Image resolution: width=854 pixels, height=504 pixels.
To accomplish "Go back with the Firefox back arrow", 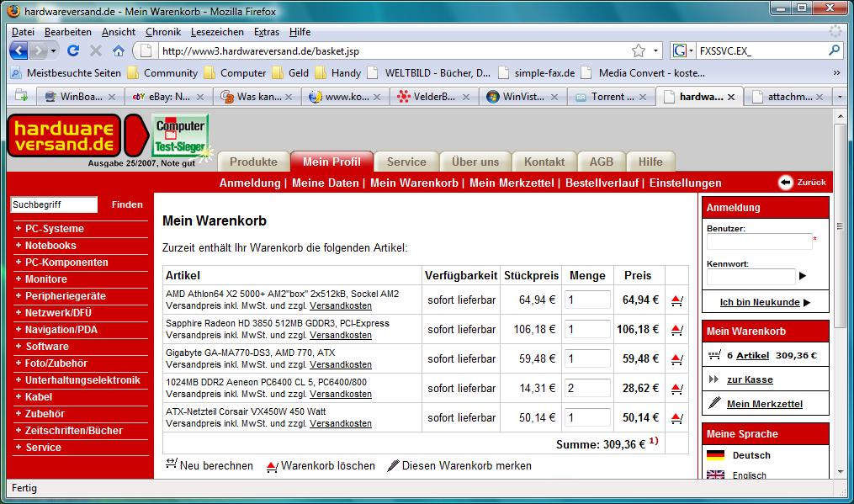I will click(x=19, y=51).
